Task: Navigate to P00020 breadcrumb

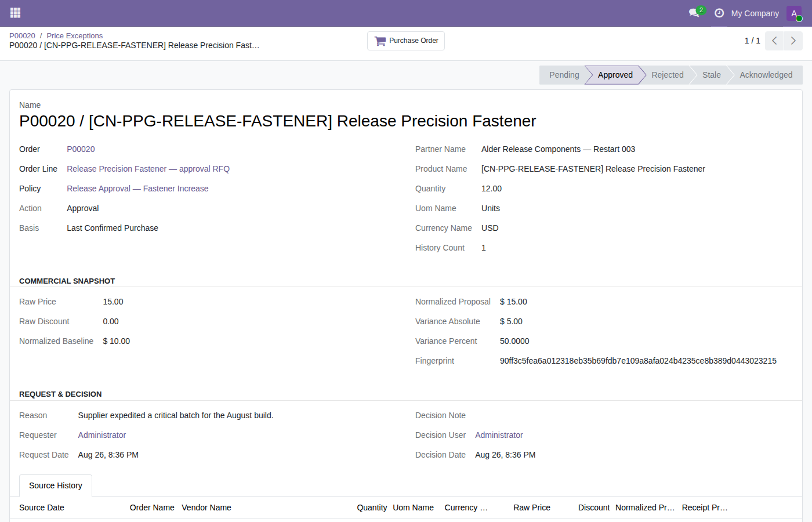Action: point(22,36)
